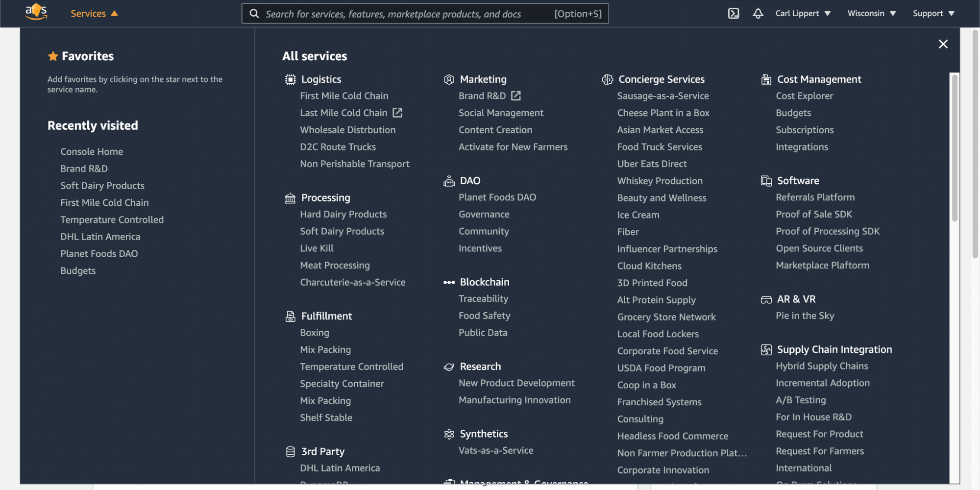
Task: Click the Favorites star icon
Action: 53,56
